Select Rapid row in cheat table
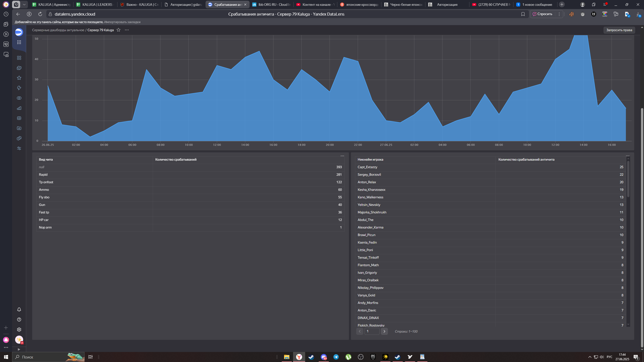 (190, 174)
